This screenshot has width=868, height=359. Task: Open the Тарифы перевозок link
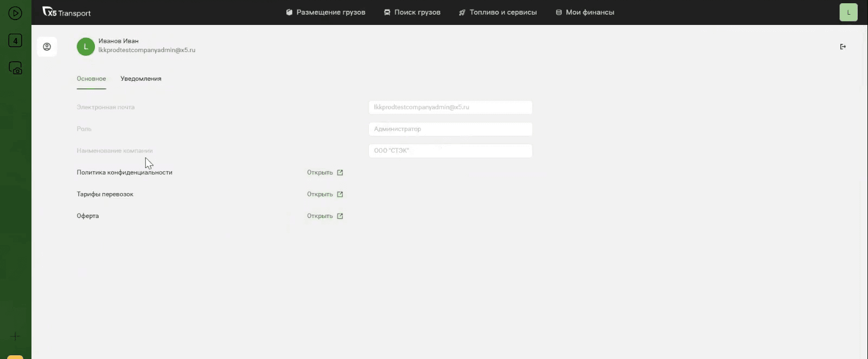pos(325,194)
